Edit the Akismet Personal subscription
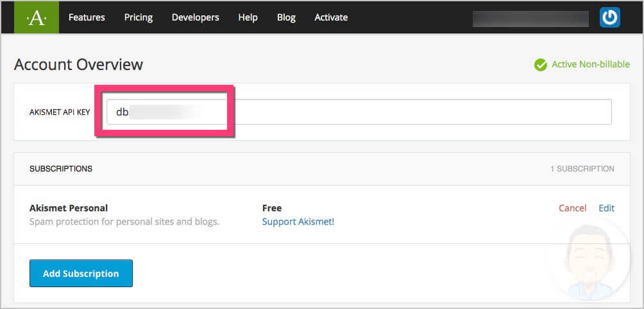 point(607,208)
